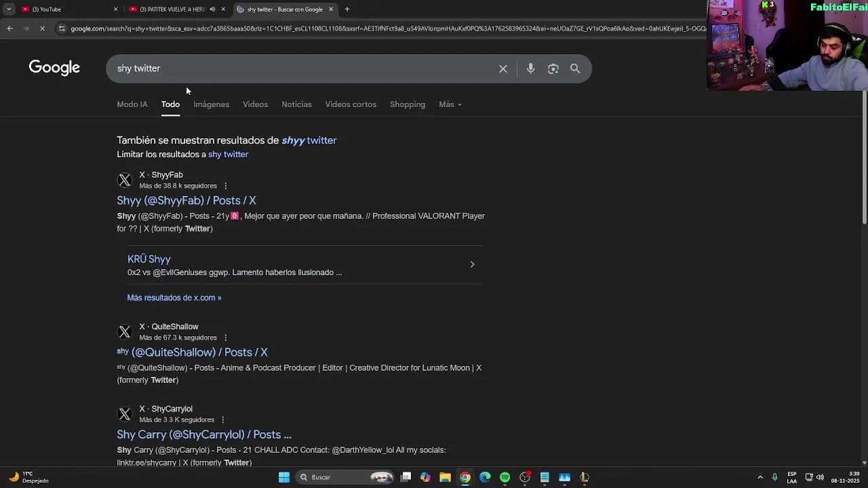Open the Videos cortos tab
Image resolution: width=868 pixels, height=488 pixels.
351,104
